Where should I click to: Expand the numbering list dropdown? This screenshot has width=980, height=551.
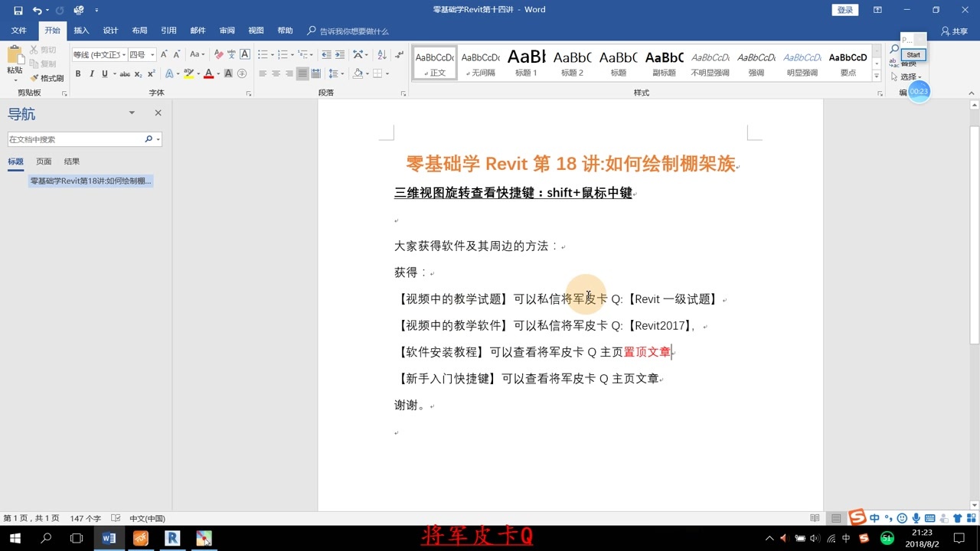[x=292, y=54]
